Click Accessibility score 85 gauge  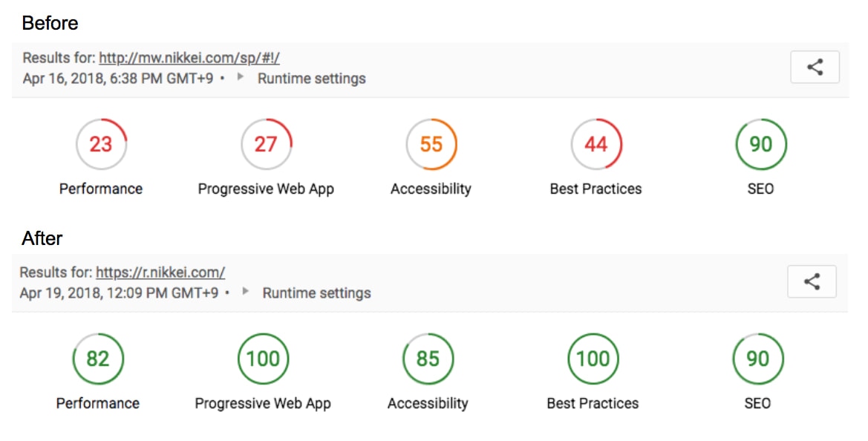pos(428,359)
